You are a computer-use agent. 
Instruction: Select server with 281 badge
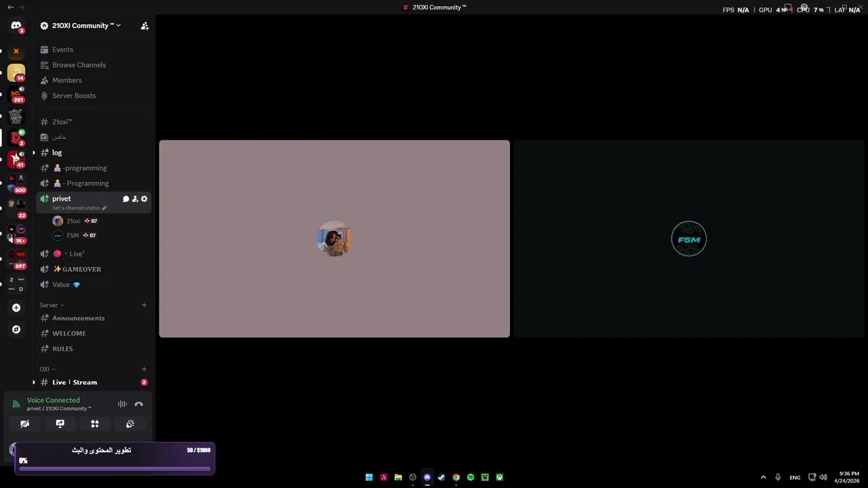[x=16, y=94]
